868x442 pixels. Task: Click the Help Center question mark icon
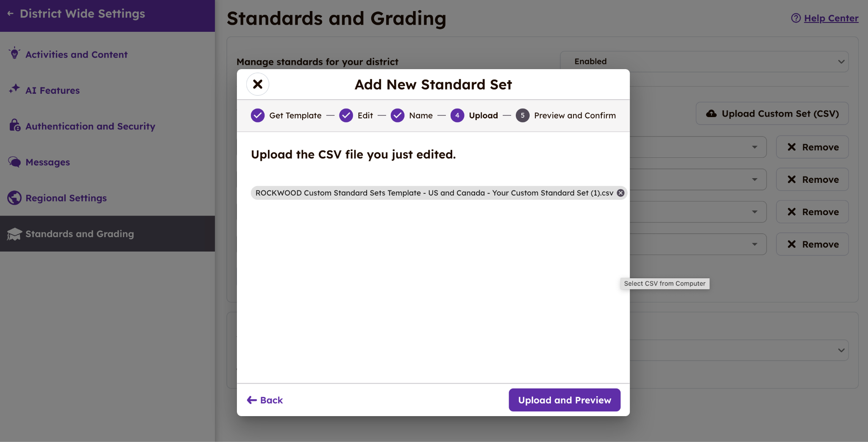click(x=796, y=18)
